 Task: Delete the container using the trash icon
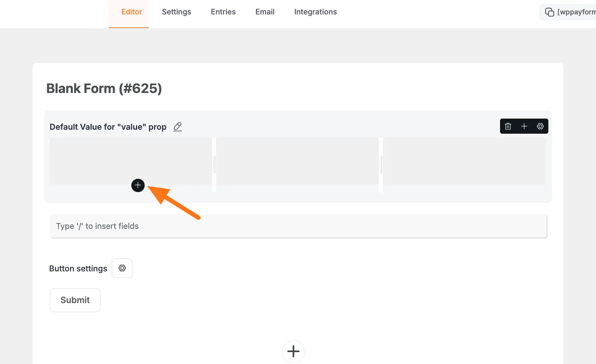pos(508,126)
